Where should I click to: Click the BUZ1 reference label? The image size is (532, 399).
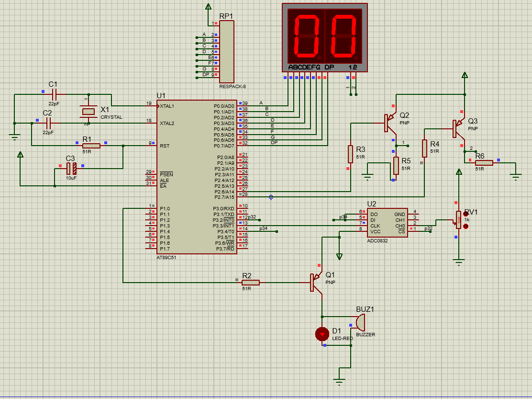point(365,309)
